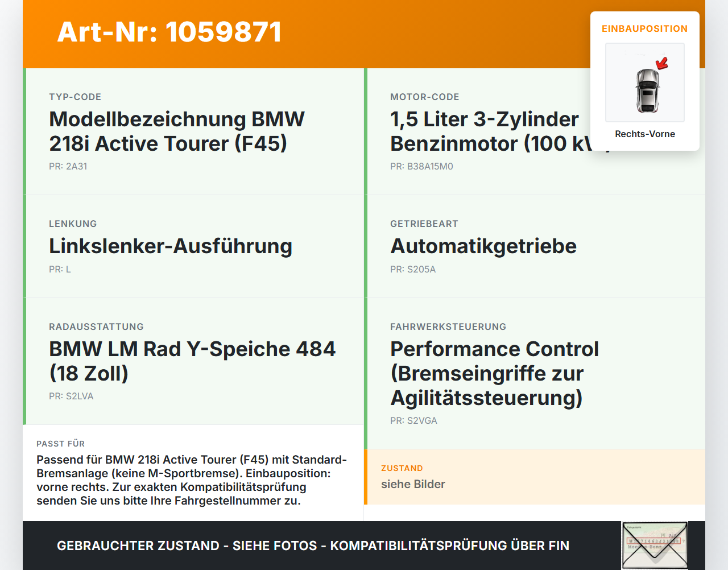The image size is (728, 570).
Task: Click Linkslenker-Ausführung value
Action: click(x=171, y=246)
